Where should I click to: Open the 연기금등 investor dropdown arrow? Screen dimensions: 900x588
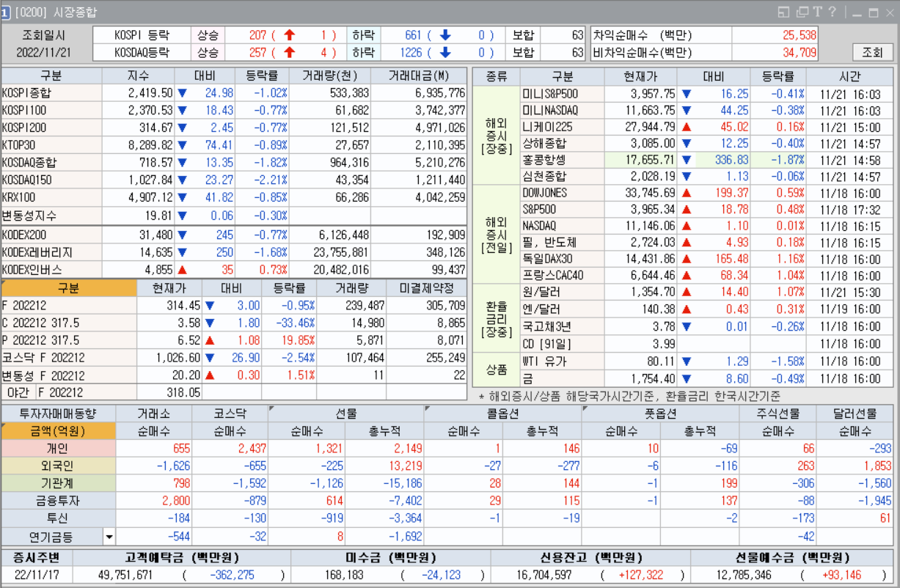109,537
